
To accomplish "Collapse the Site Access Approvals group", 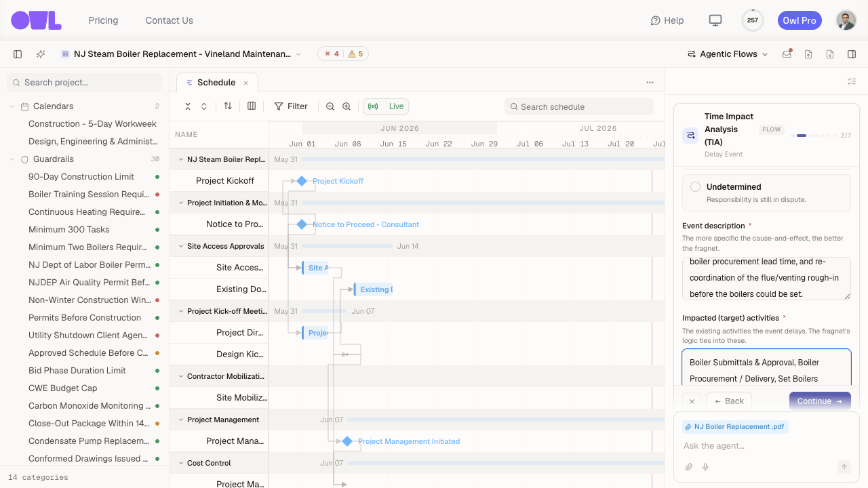I will 181,246.
